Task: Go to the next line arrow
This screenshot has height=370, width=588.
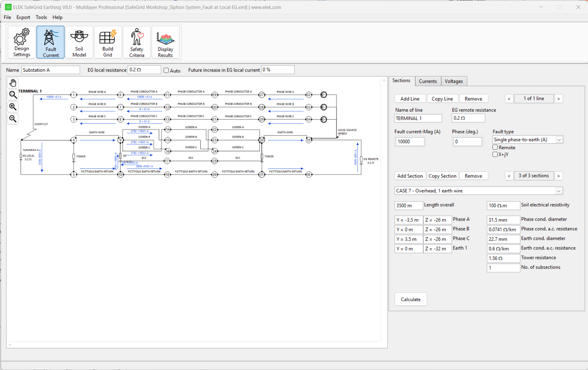Action: tap(559, 99)
